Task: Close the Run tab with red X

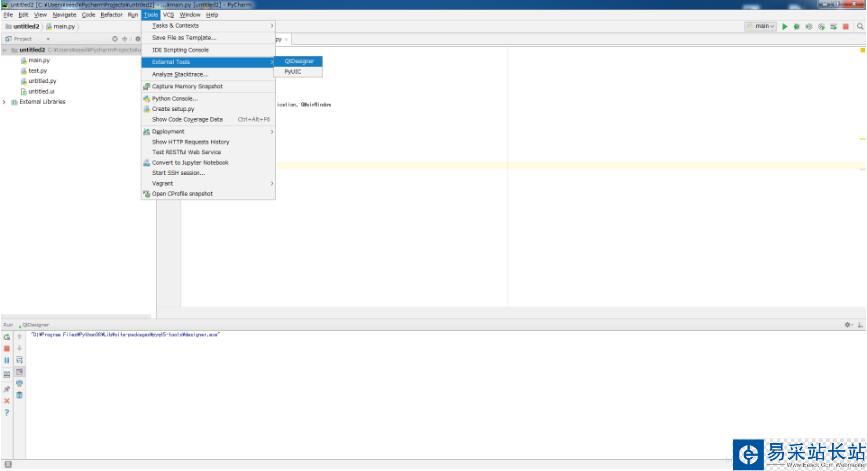Action: click(7, 401)
